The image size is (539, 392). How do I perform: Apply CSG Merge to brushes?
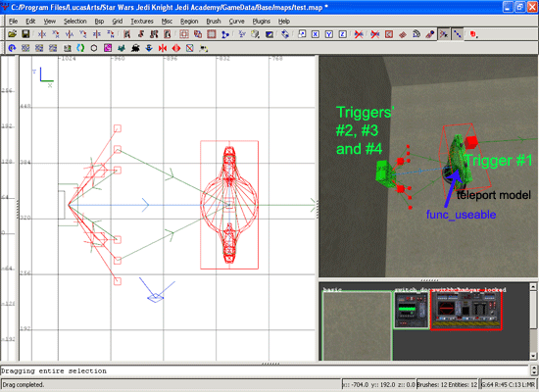[x=198, y=34]
